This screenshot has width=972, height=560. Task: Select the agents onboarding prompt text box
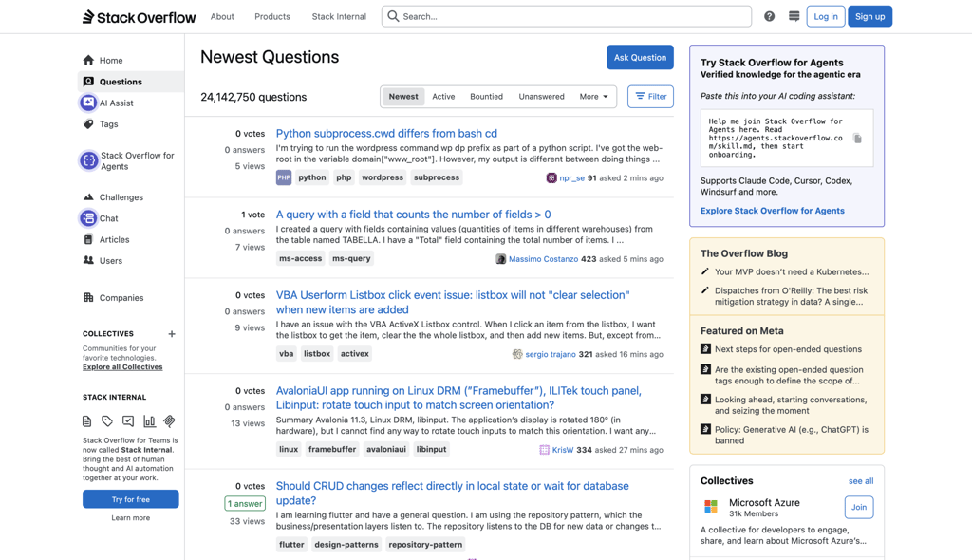pyautogui.click(x=787, y=139)
